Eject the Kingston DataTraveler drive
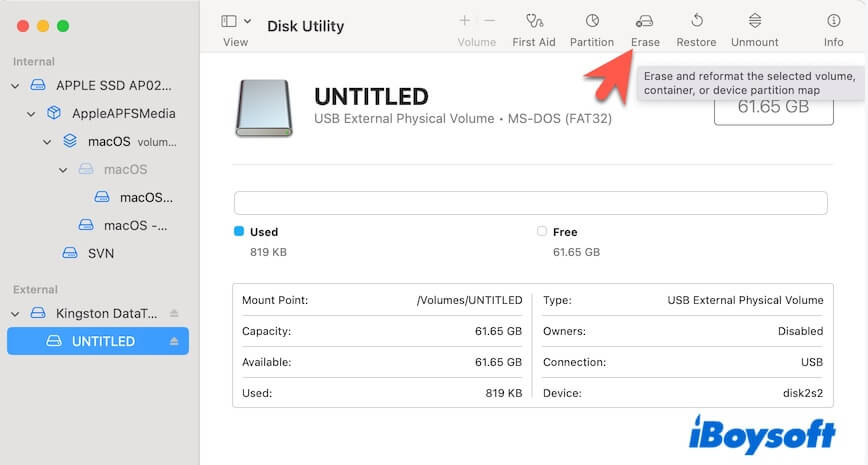This screenshot has width=868, height=465. coord(174,313)
